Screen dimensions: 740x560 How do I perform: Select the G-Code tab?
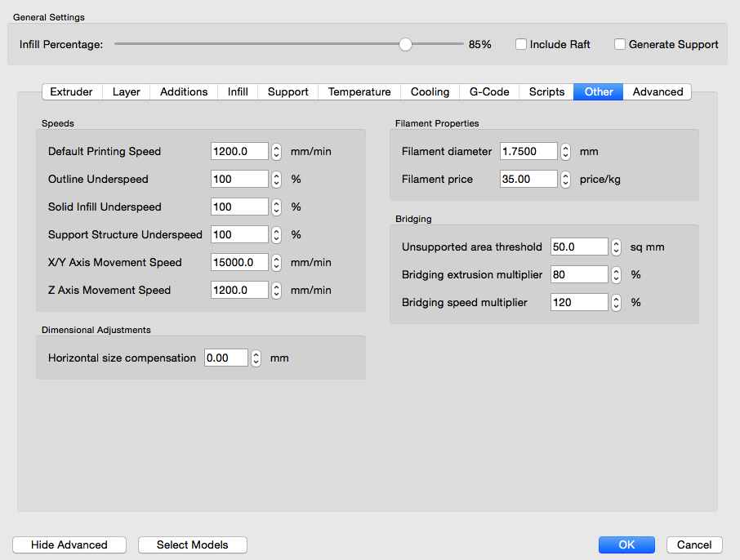click(489, 92)
